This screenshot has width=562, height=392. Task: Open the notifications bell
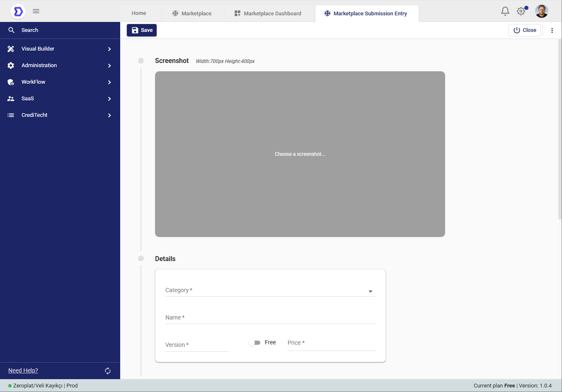click(505, 11)
